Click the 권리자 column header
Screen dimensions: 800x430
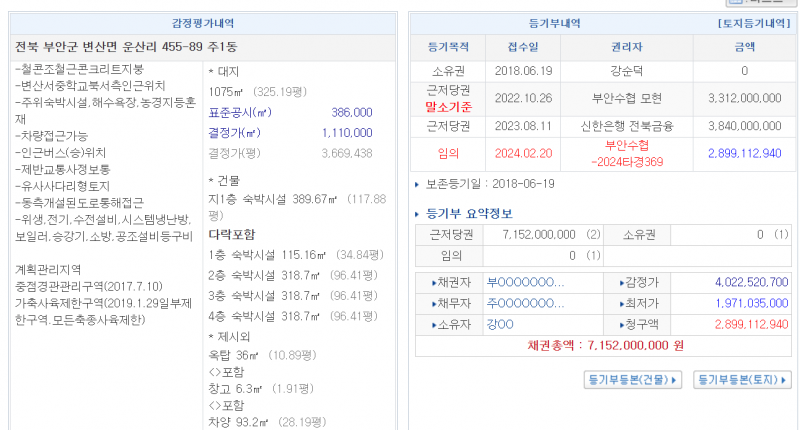[626, 46]
